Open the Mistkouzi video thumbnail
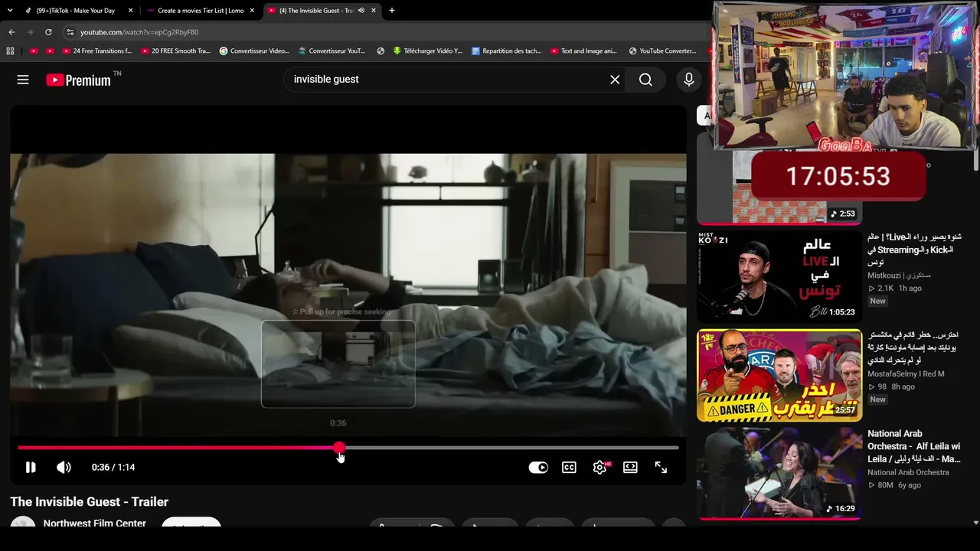The height and width of the screenshot is (551, 980). [x=779, y=275]
